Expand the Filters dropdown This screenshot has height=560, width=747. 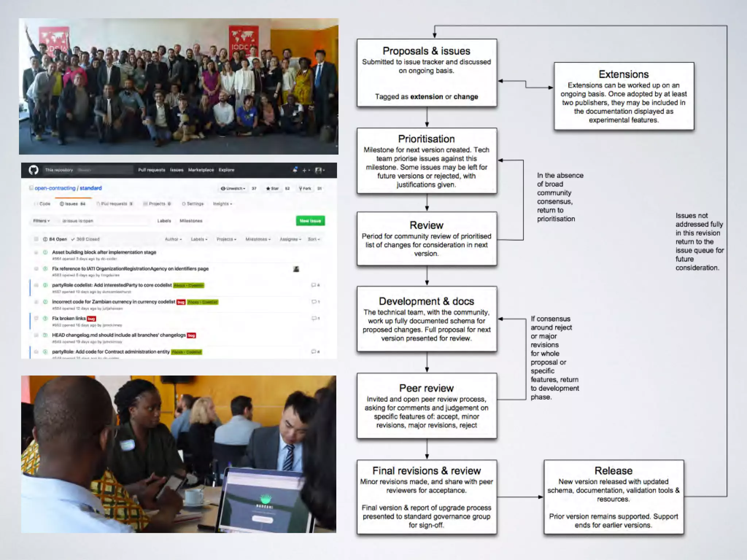coord(41,221)
